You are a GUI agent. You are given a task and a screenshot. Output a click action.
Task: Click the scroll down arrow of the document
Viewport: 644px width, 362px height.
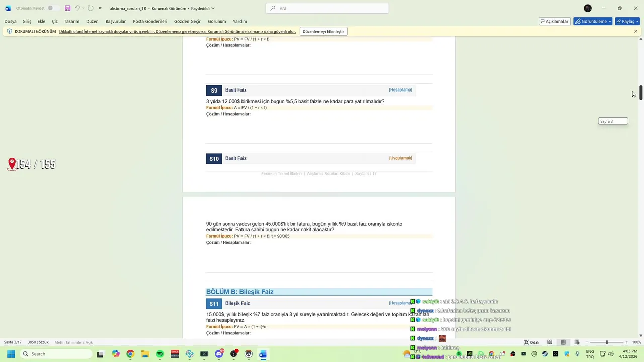pyautogui.click(x=641, y=335)
